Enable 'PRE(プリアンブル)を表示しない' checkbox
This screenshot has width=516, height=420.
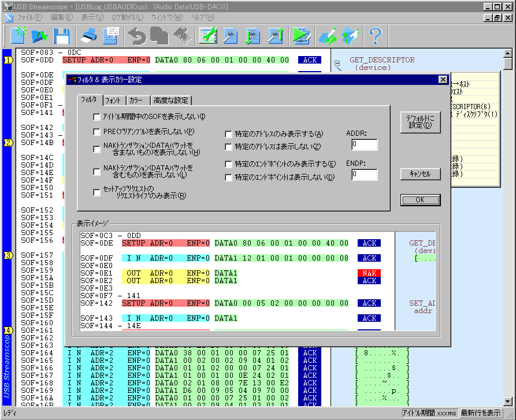tap(96, 132)
